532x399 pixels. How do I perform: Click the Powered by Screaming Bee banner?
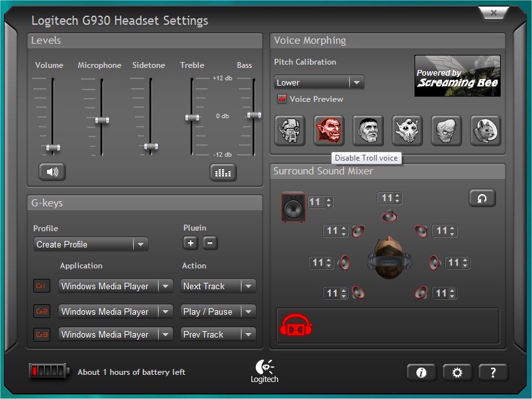[x=458, y=76]
